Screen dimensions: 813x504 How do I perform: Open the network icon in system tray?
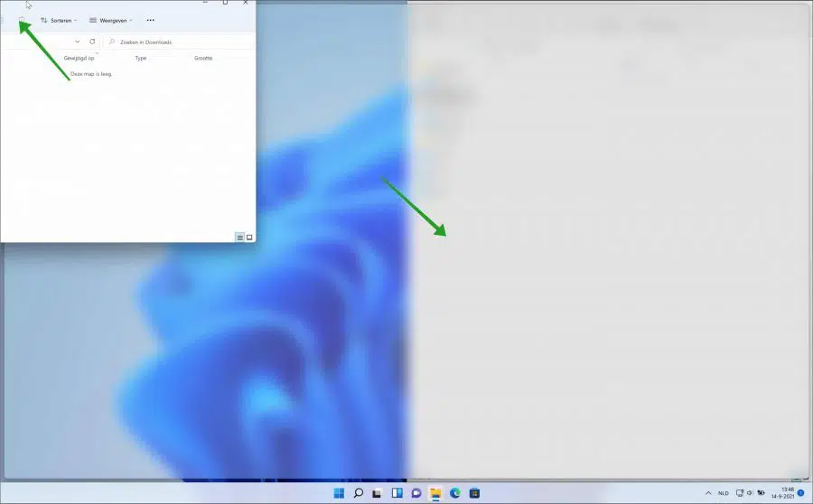pyautogui.click(x=740, y=493)
